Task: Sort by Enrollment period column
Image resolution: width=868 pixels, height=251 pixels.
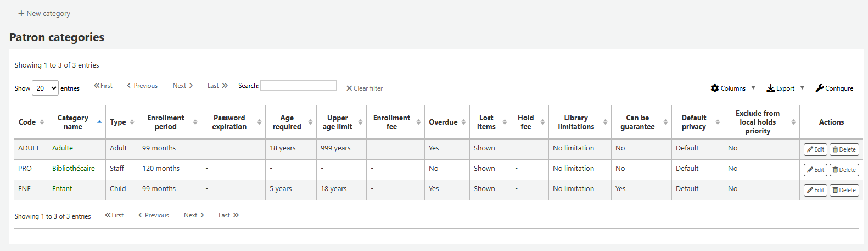Action: (x=166, y=122)
